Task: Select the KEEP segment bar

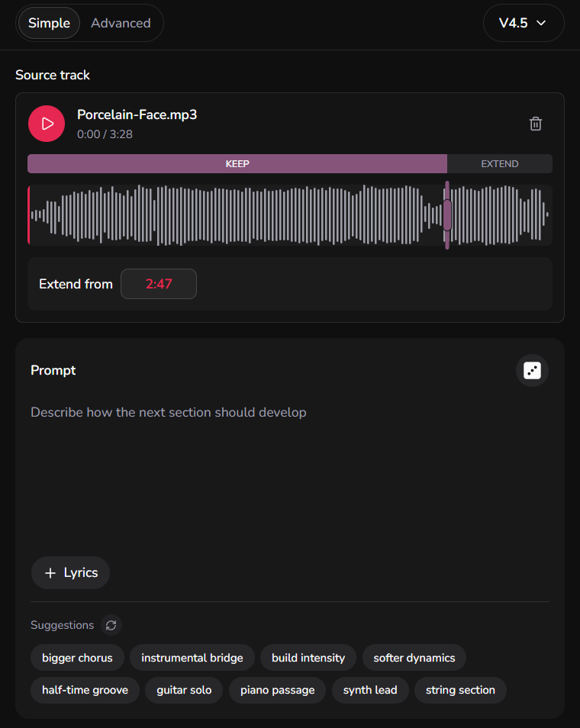Action: point(237,164)
